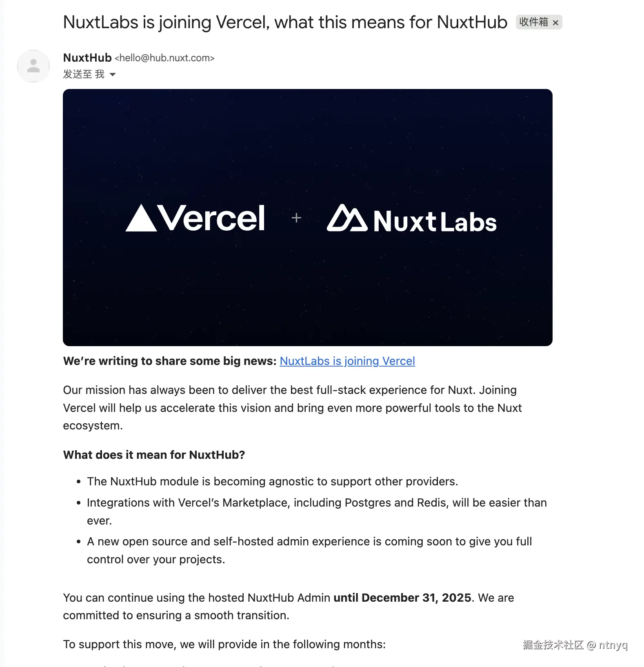The height and width of the screenshot is (667, 644).
Task: Click the bullet about NuxtHub module becoming agnostic
Action: click(x=272, y=482)
